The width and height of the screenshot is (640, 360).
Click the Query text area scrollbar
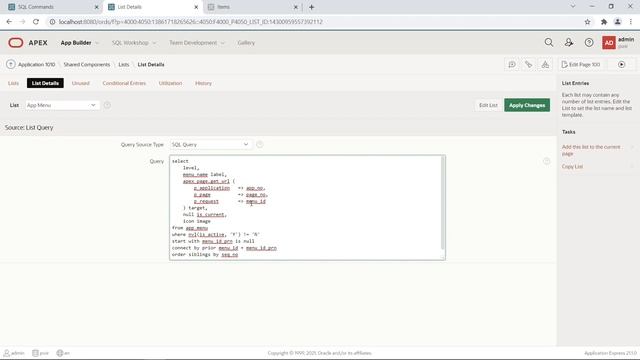[442, 203]
